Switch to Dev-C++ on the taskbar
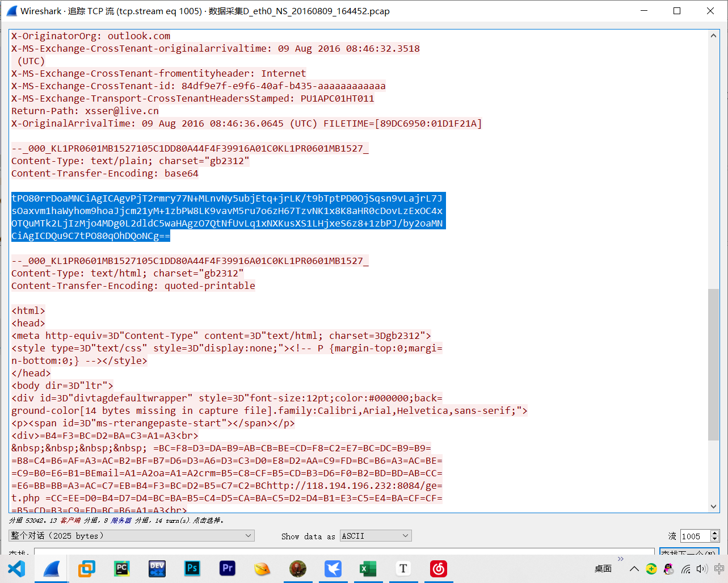This screenshot has width=728, height=583. [x=157, y=568]
